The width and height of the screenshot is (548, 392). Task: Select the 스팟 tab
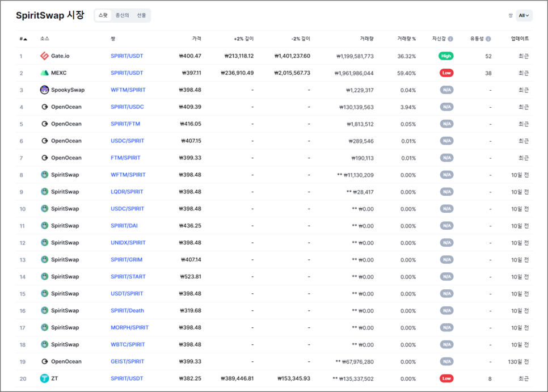point(103,15)
